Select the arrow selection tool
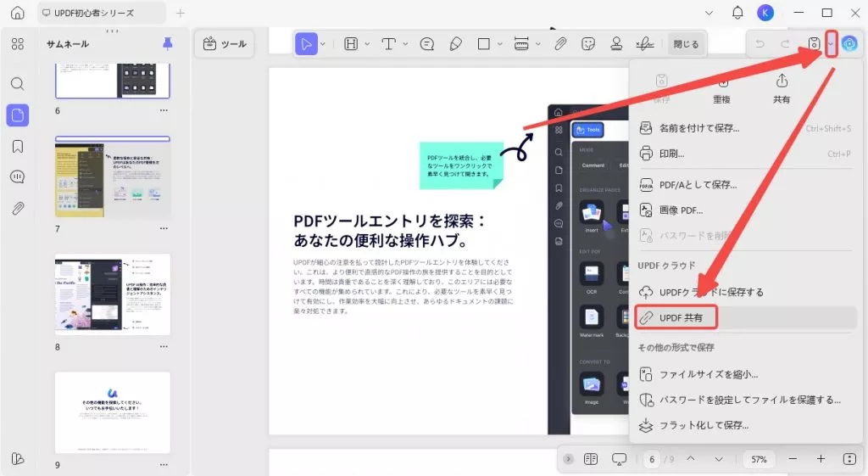 point(306,44)
